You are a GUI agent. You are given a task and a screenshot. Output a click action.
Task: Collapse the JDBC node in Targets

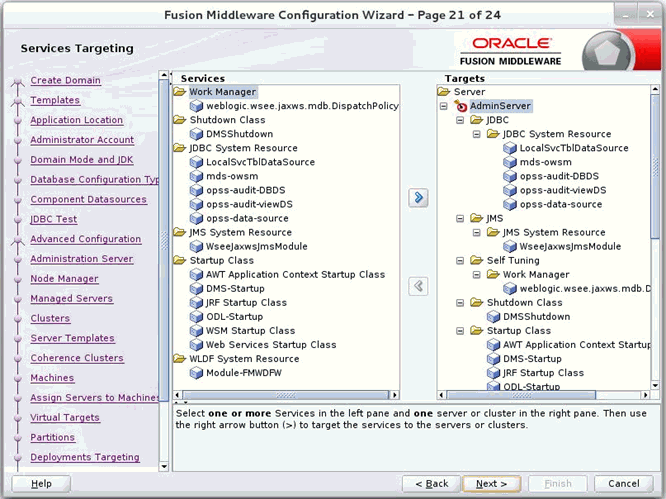pos(460,120)
